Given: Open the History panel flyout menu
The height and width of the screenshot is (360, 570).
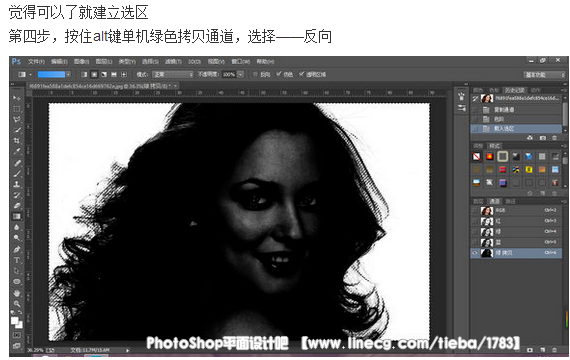Looking at the screenshot, I should click(565, 90).
